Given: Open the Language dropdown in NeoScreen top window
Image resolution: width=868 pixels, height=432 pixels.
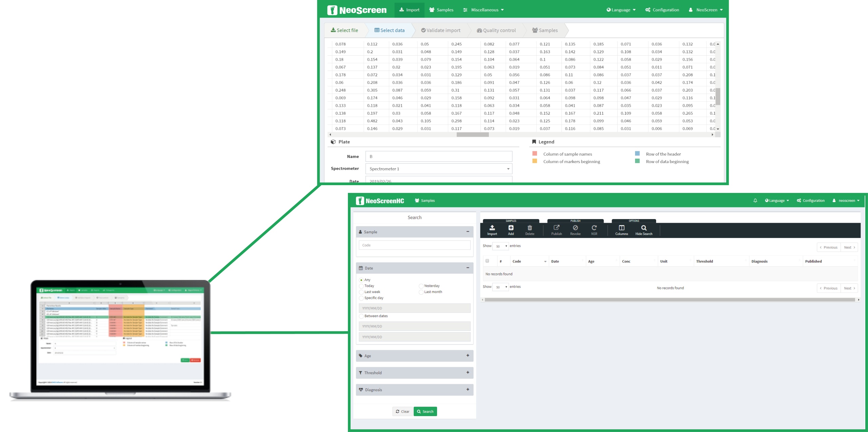Looking at the screenshot, I should coord(621,10).
